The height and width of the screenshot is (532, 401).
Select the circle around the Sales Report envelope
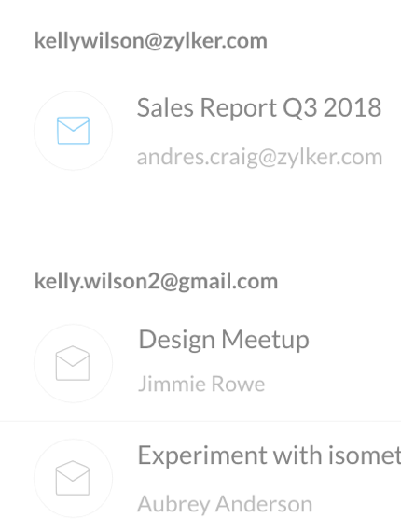pyautogui.click(x=74, y=131)
